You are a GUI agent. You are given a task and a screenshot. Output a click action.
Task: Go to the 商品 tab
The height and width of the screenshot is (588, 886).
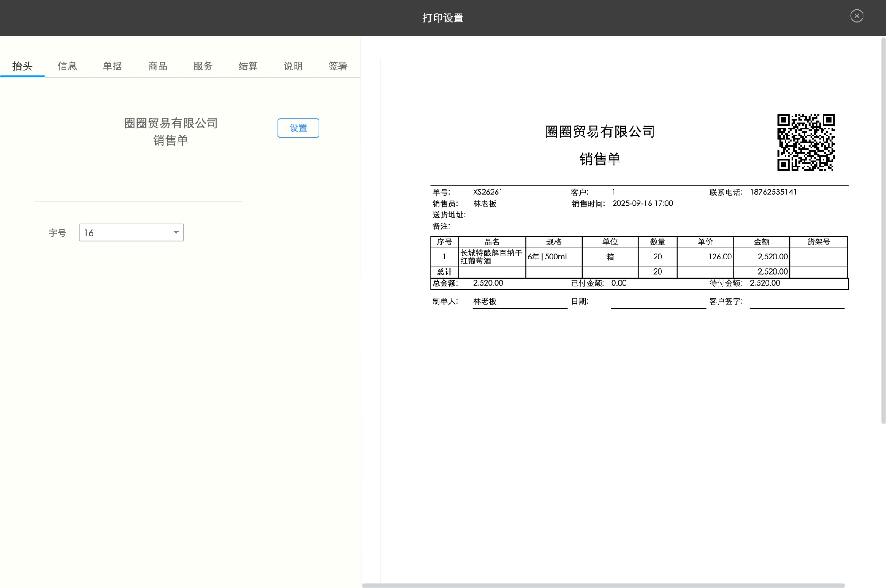pos(158,66)
